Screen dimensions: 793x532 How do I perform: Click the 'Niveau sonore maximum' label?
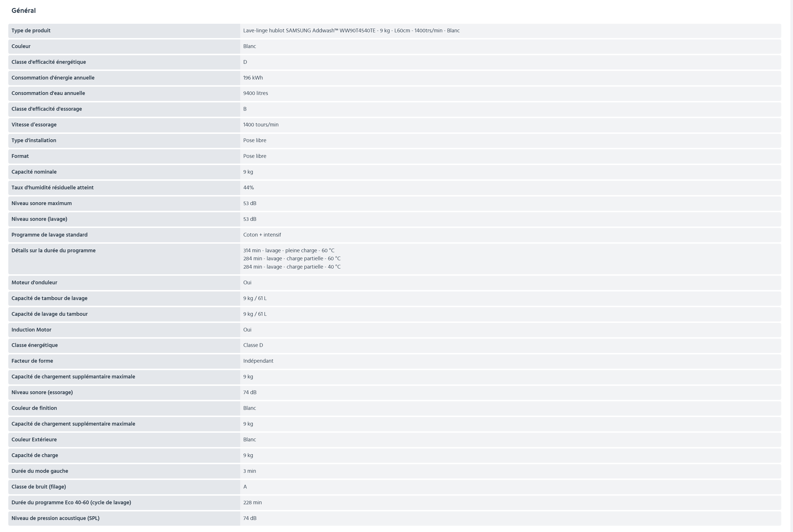pyautogui.click(x=41, y=203)
